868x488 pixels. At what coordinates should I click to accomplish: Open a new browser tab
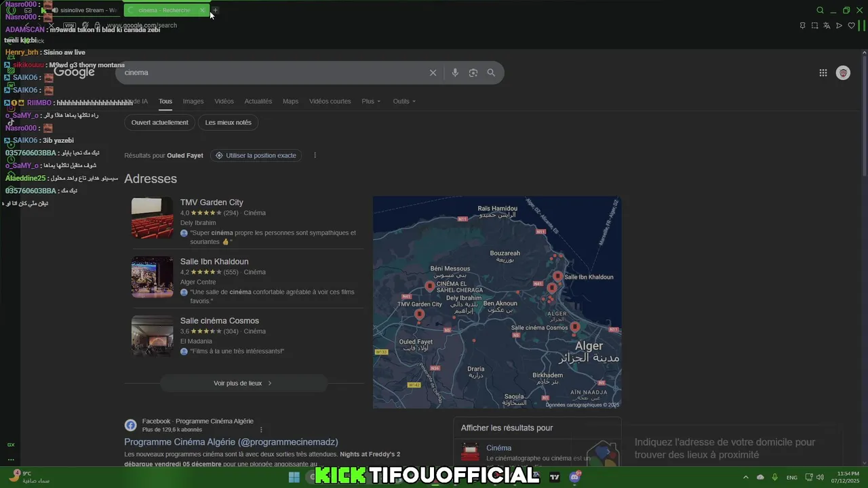pos(214,10)
